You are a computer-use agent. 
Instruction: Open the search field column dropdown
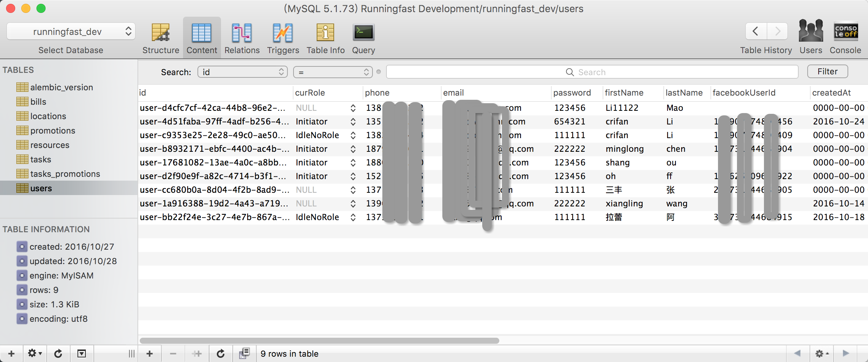243,72
